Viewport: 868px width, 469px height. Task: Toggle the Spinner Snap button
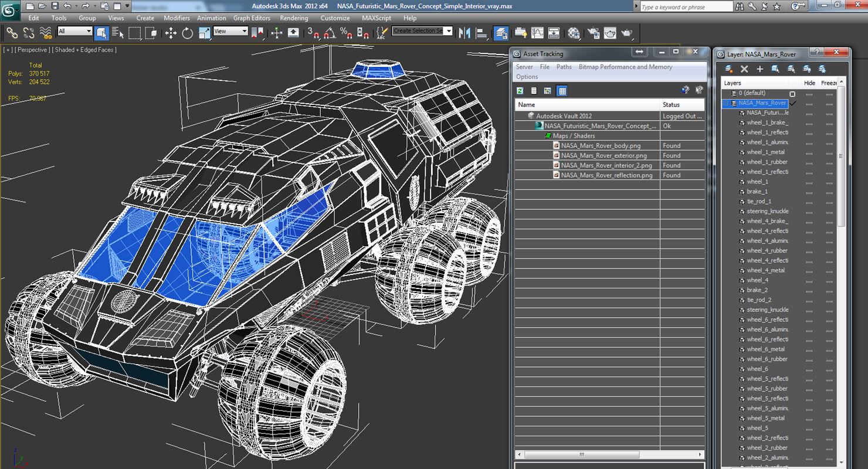(363, 33)
